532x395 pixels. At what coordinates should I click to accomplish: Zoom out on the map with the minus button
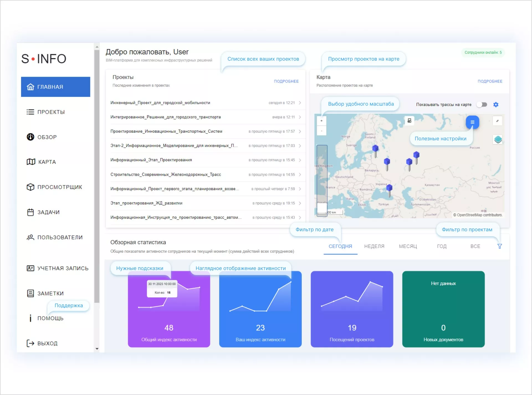point(321,131)
